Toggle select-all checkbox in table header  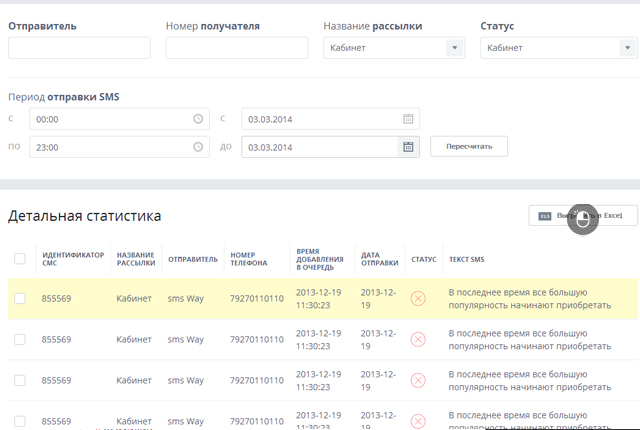tap(20, 259)
